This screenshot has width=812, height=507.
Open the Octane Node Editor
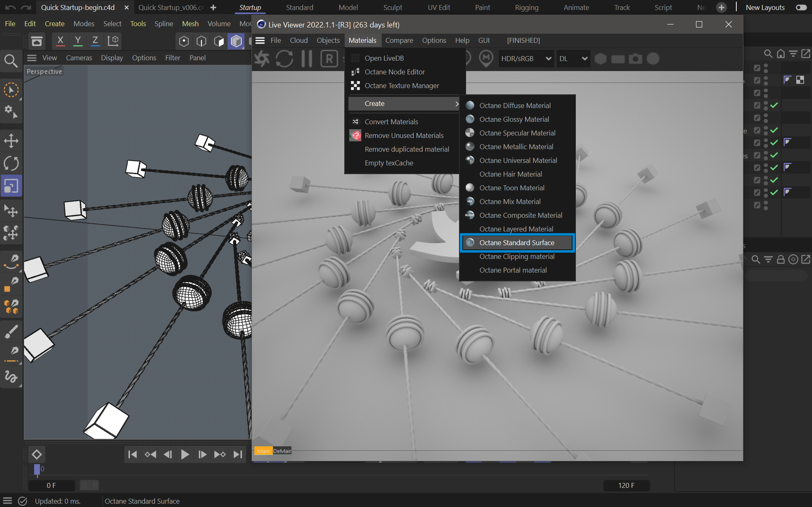(394, 72)
